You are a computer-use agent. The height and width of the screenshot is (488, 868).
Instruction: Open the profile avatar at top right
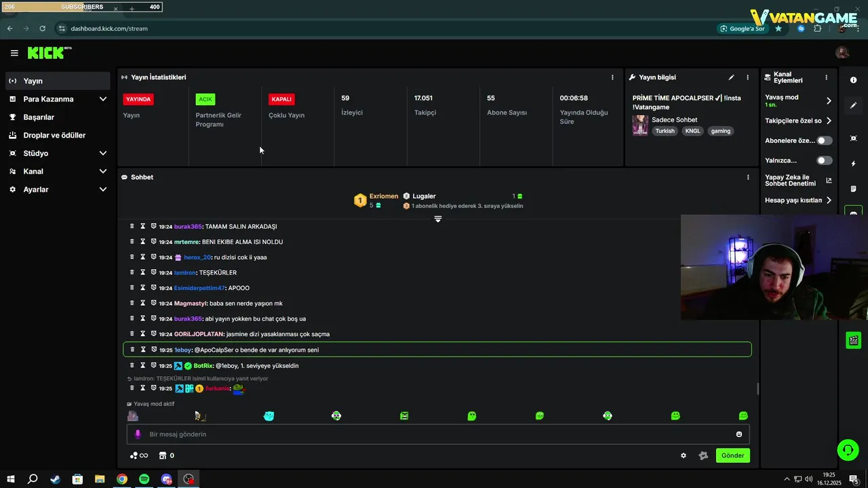tap(842, 53)
